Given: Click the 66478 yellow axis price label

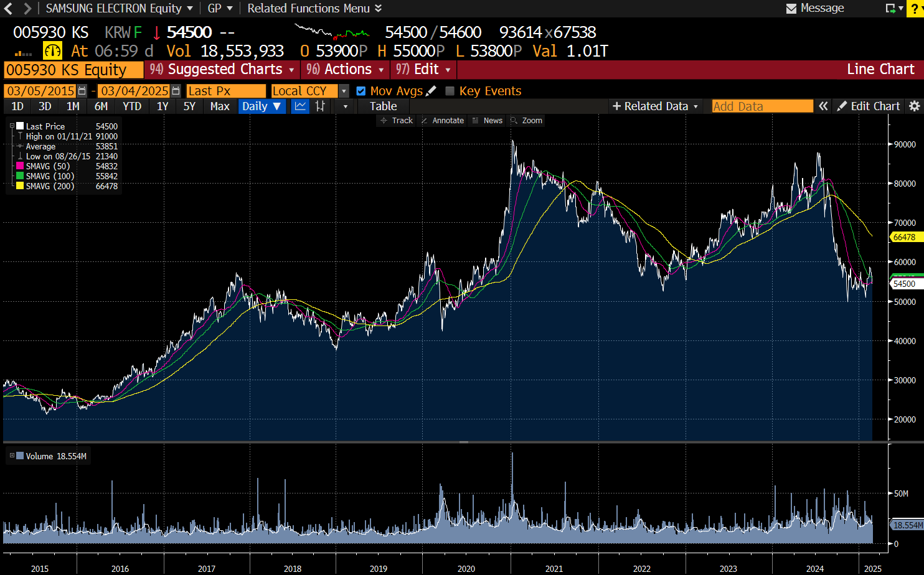Looking at the screenshot, I should pos(906,237).
